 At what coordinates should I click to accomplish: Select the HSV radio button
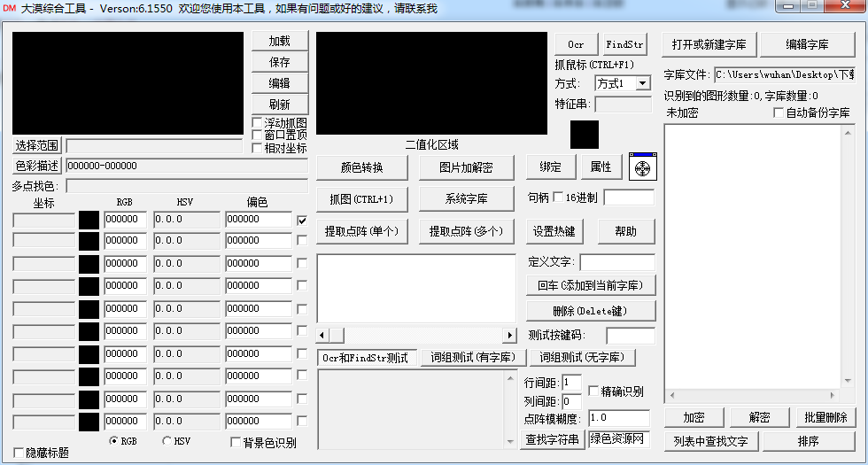pos(167,440)
